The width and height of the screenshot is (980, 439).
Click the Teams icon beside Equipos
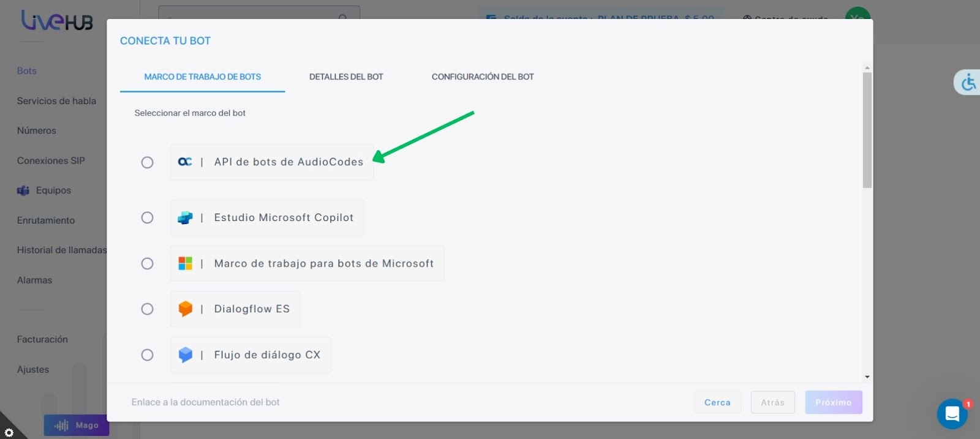coord(23,190)
